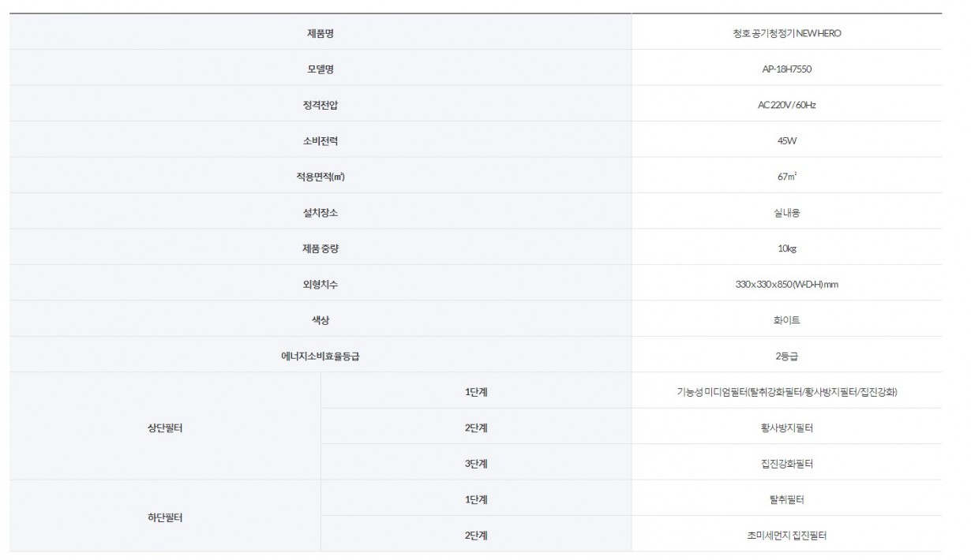Select the 330x330x850 dimensions text
Screen dimensions: 971x560
pyautogui.click(x=785, y=284)
